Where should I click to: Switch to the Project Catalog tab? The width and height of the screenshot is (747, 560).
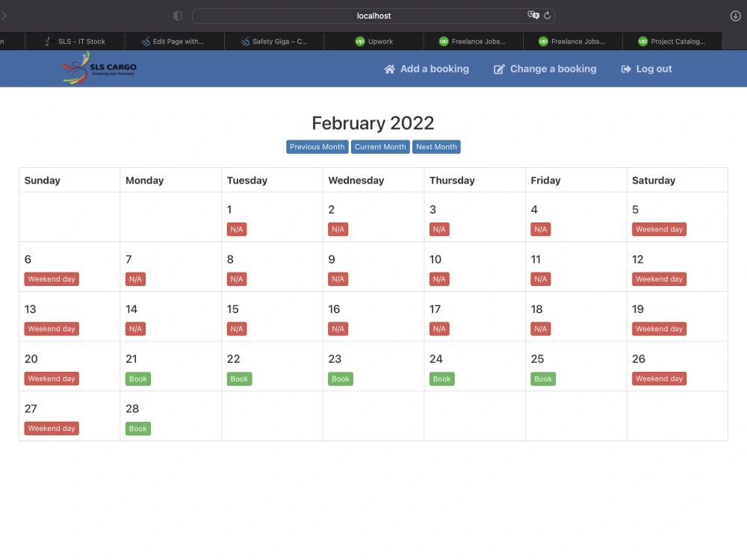click(672, 41)
